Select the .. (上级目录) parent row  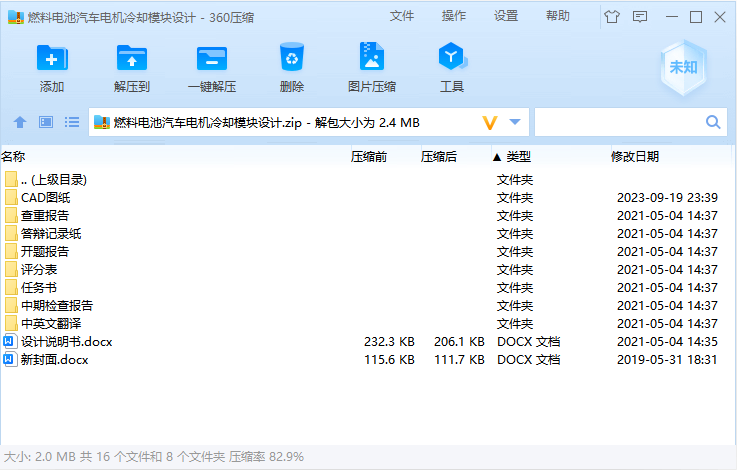(x=367, y=180)
